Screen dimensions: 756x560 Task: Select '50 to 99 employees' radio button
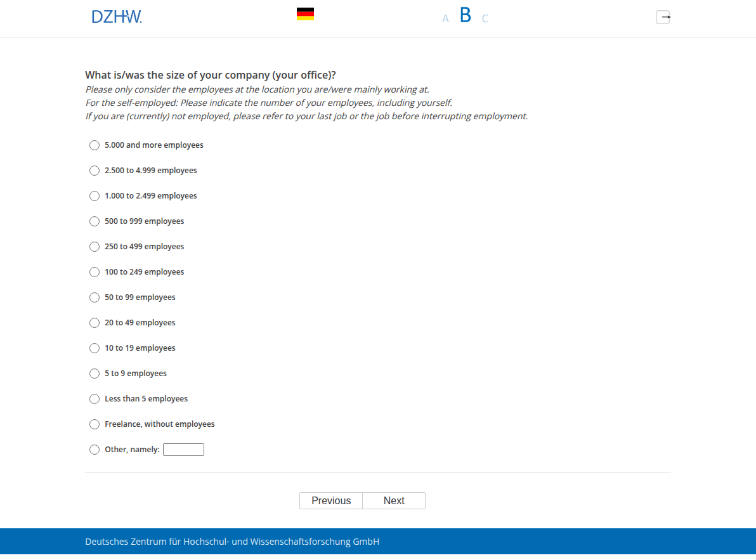tap(94, 297)
